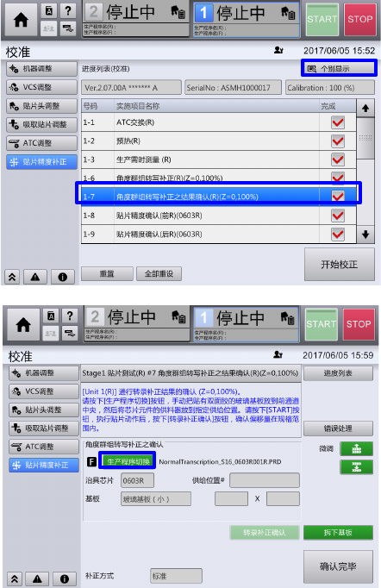
Task: Click the scrollbar thumb of progress list
Action: point(365,138)
